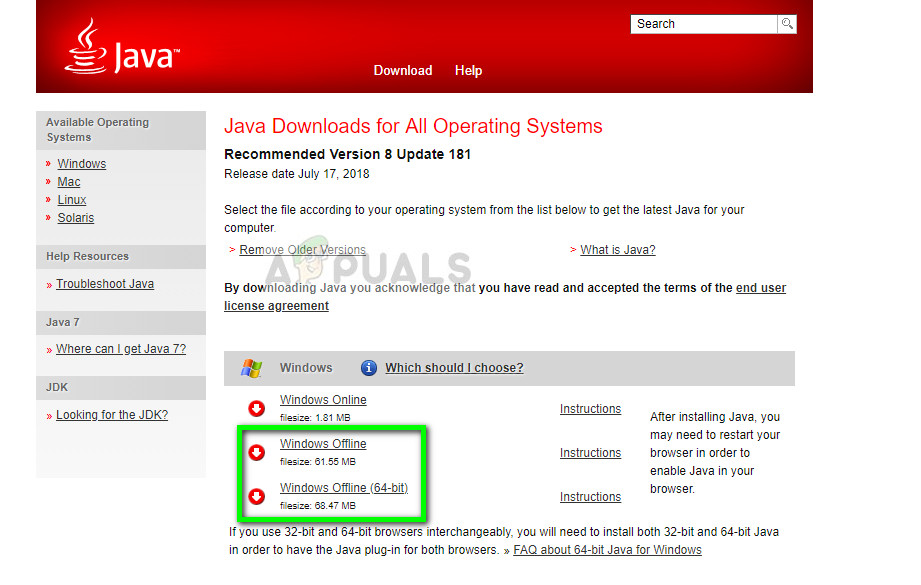Download Windows Online installer link
The image size is (921, 585).
(323, 399)
